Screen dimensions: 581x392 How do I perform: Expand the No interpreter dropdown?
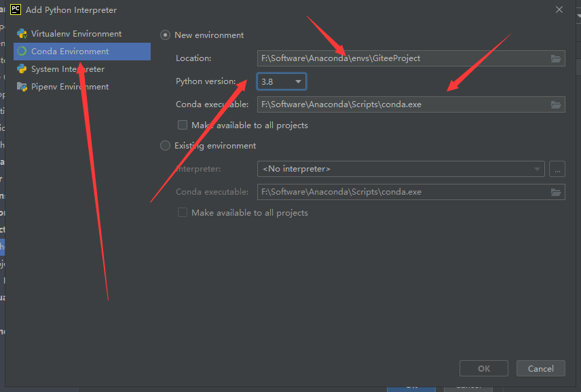pos(401,169)
